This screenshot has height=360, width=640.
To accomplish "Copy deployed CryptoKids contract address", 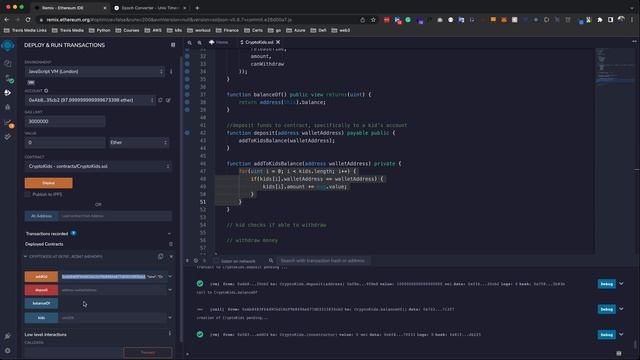I will (x=160, y=256).
